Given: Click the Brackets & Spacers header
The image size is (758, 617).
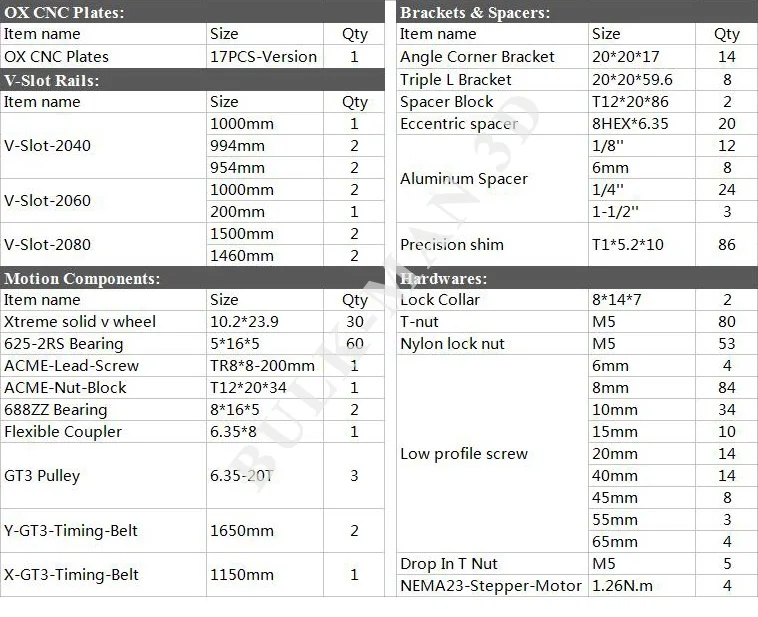Looking at the screenshot, I should [x=577, y=12].
